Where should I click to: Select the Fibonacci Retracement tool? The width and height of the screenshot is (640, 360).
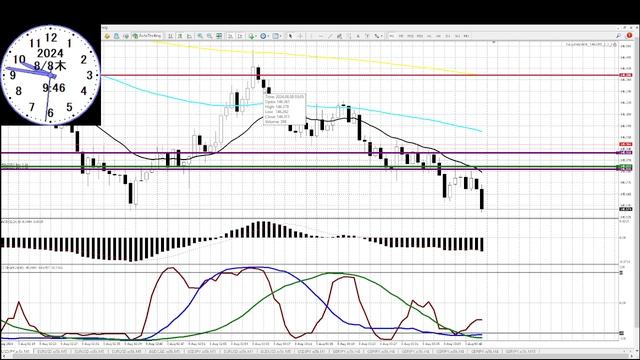348,36
